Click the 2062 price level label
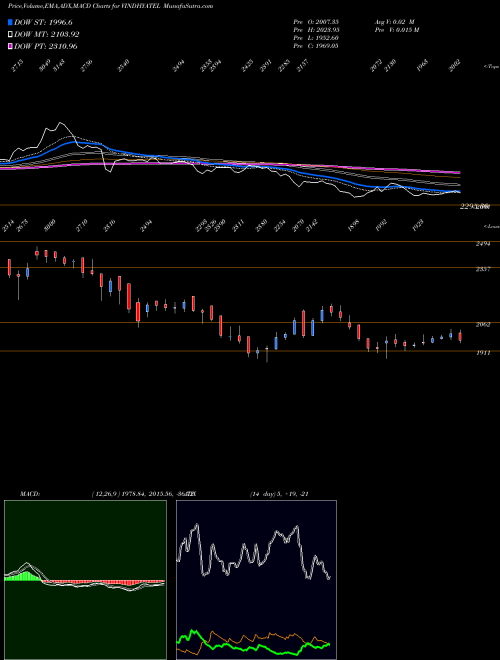The image size is (500, 660). click(483, 325)
